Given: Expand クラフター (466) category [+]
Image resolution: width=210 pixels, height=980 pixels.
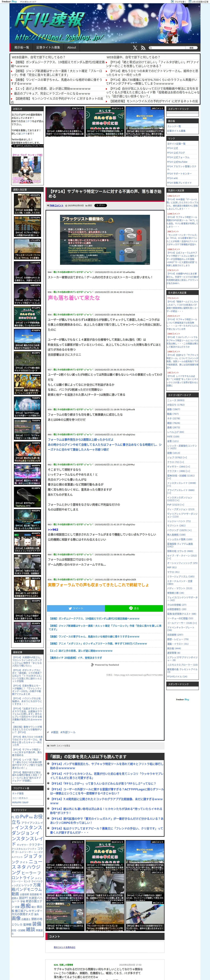Looking at the screenshot, I should (x=188, y=471).
